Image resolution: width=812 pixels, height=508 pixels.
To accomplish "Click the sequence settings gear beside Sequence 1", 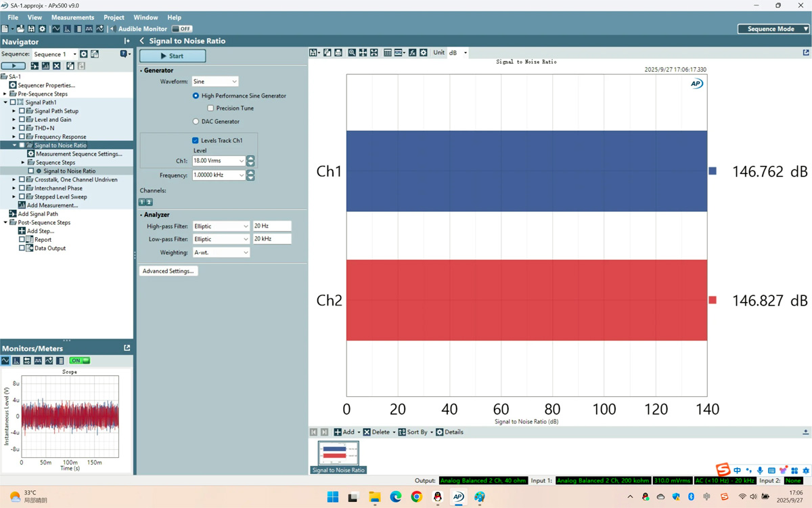I will click(84, 54).
